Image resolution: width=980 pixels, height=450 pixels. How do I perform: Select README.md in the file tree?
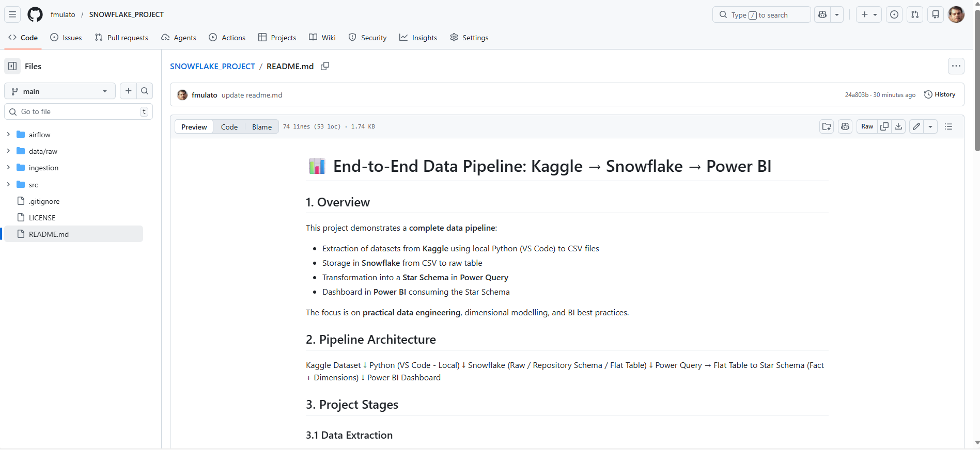74,234
